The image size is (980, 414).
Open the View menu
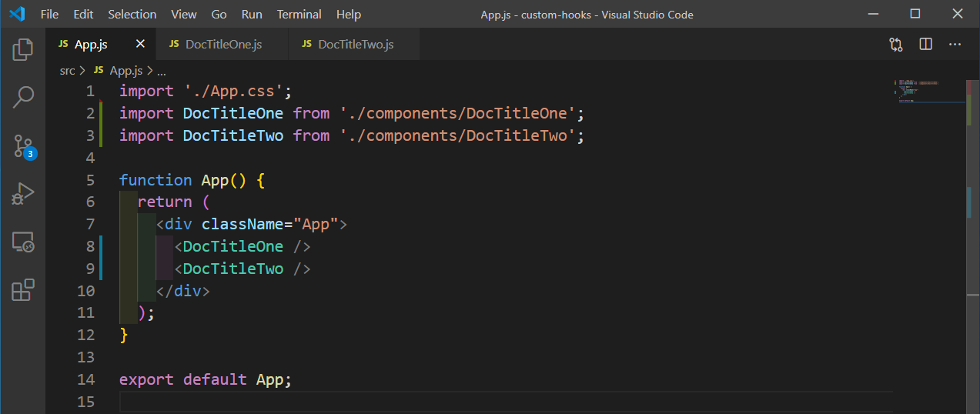pyautogui.click(x=184, y=14)
